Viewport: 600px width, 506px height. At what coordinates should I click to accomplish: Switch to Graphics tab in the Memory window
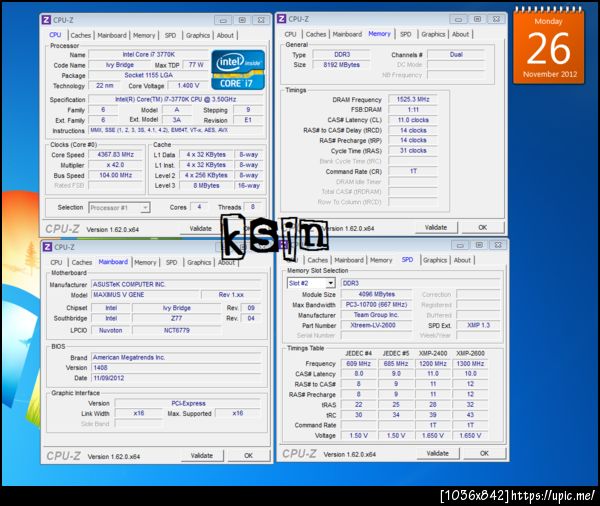pyautogui.click(x=433, y=34)
